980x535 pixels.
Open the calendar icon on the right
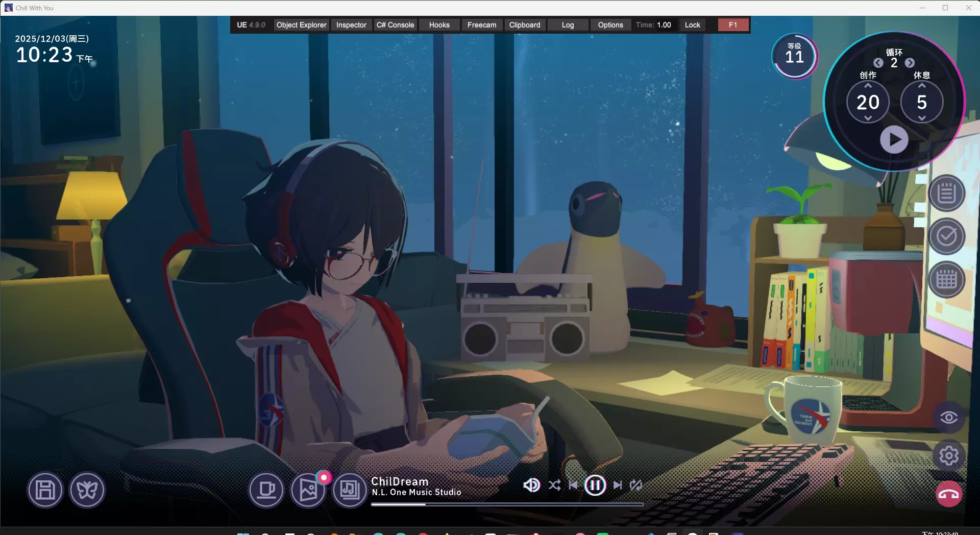947,280
